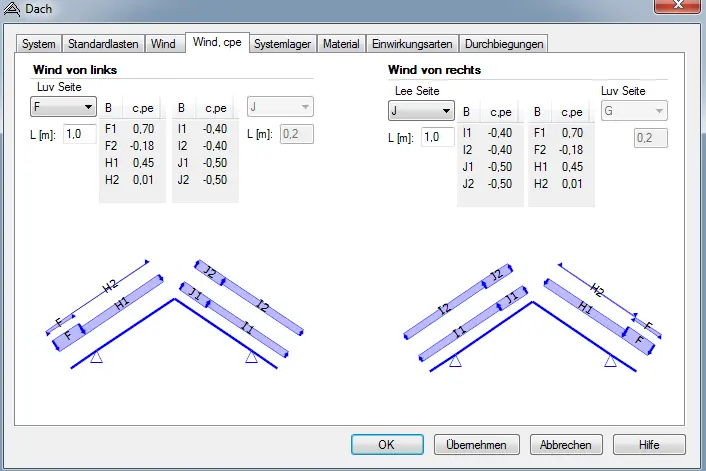Select J1 value -0,50 in Wind von links table
This screenshot has width=706, height=471.
click(x=215, y=163)
